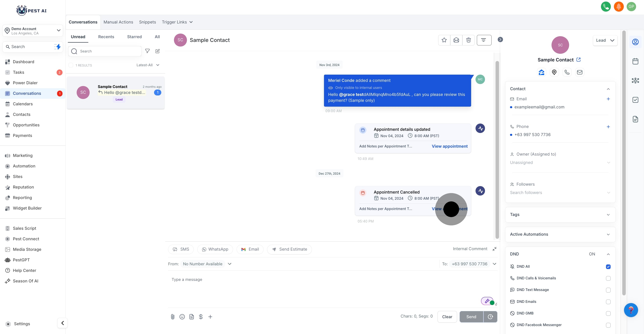Image resolution: width=644 pixels, height=334 pixels.
Task: Open the emoji picker
Action: [x=182, y=317]
